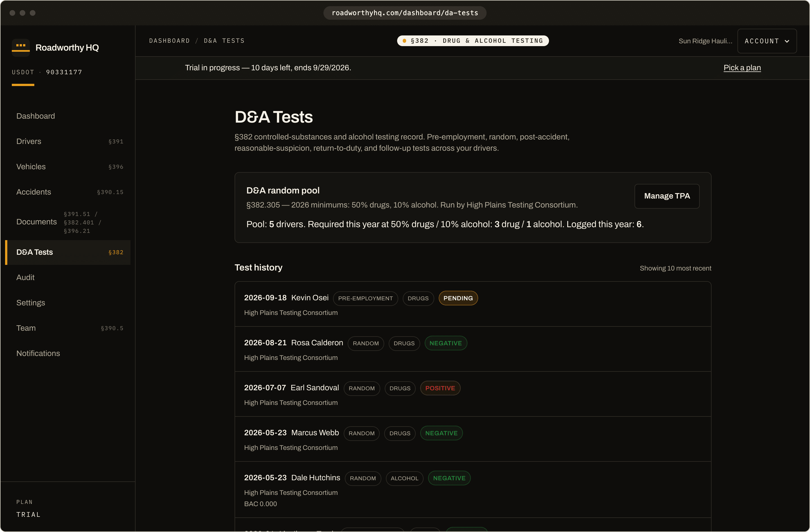The width and height of the screenshot is (810, 532).
Task: Click the browser address bar URL
Action: coord(405,13)
